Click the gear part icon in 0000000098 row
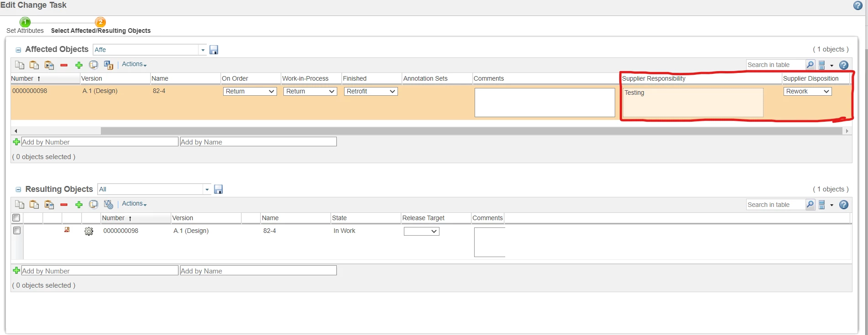The height and width of the screenshot is (335, 868). click(x=89, y=232)
